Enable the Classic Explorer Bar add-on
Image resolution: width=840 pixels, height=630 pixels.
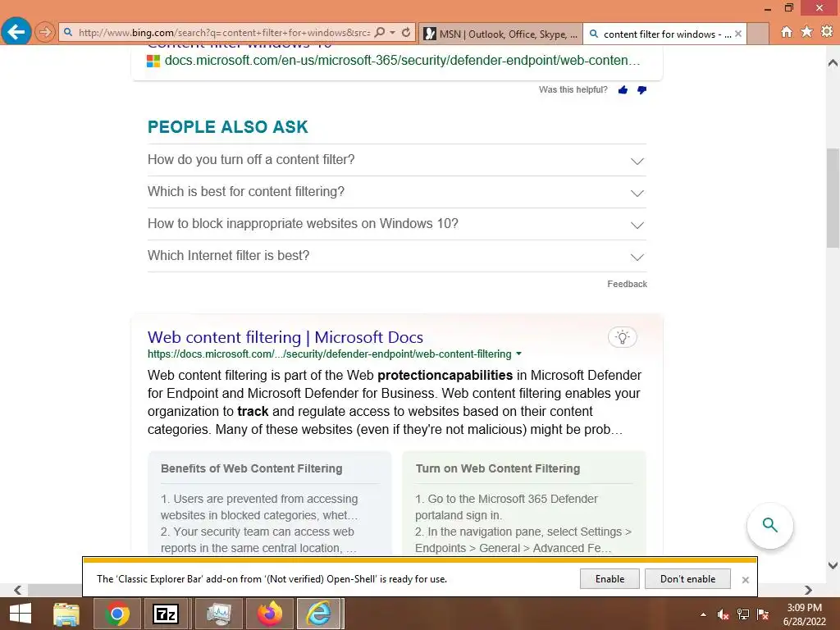tap(609, 579)
